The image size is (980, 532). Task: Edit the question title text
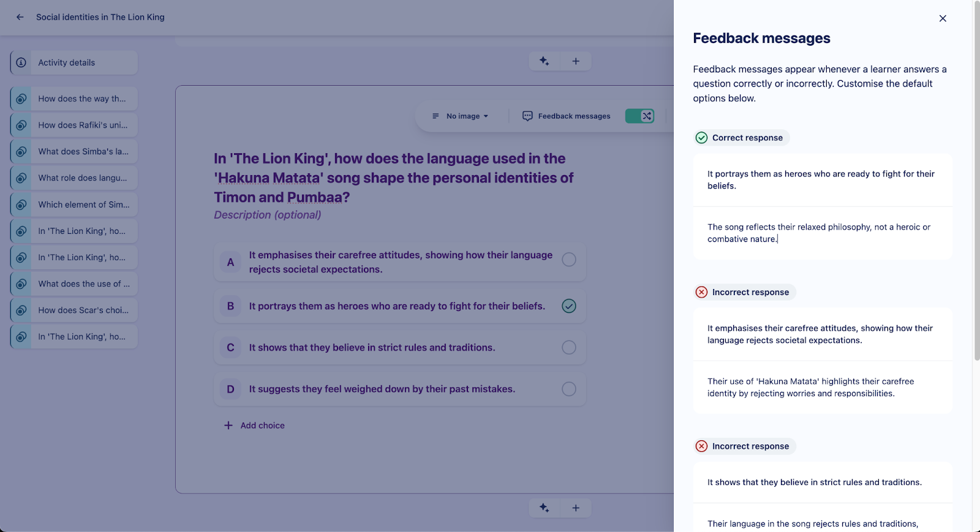[x=394, y=178]
